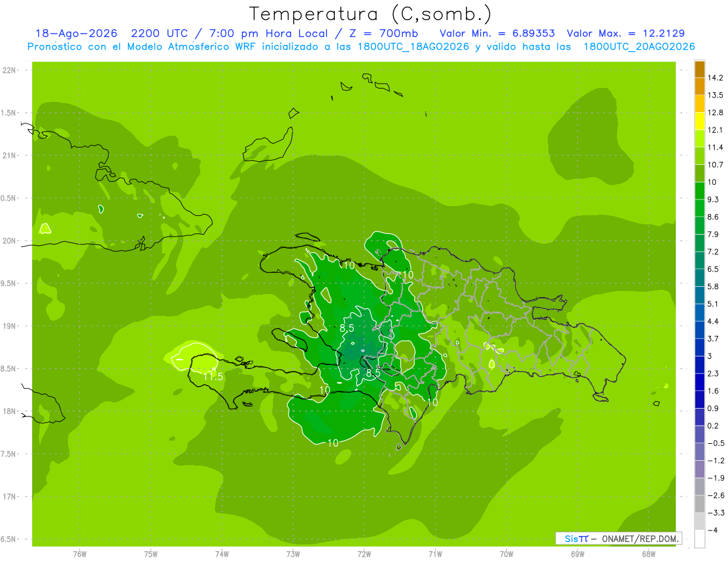Click the '70W' longitude label

point(507,554)
